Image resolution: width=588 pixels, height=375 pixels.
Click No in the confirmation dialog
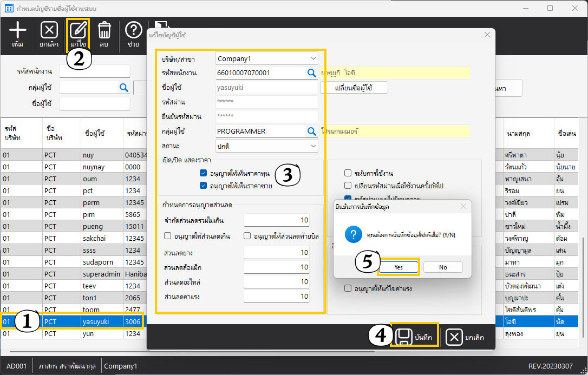pyautogui.click(x=443, y=267)
